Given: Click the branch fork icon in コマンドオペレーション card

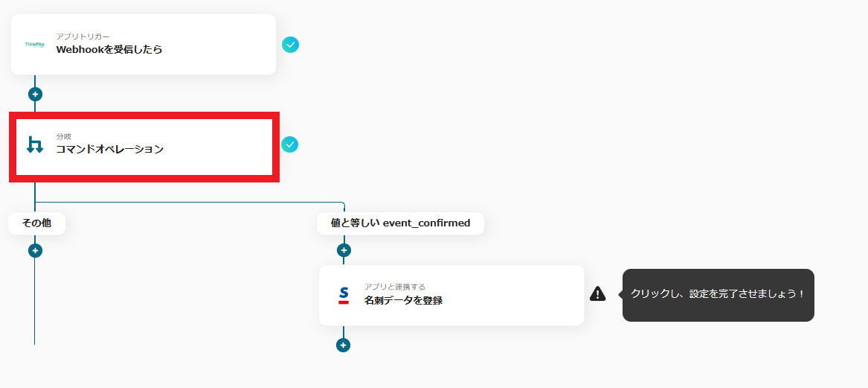Looking at the screenshot, I should coord(35,144).
